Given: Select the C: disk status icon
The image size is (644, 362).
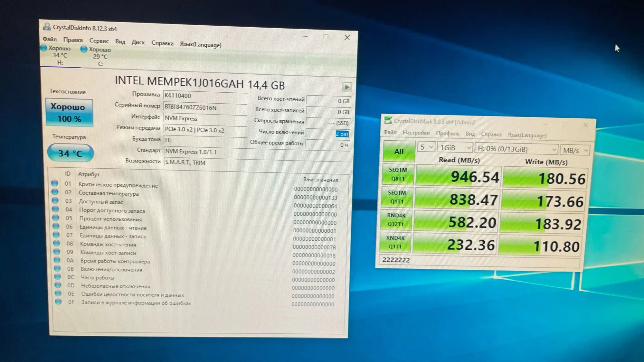Looking at the screenshot, I should tap(84, 49).
